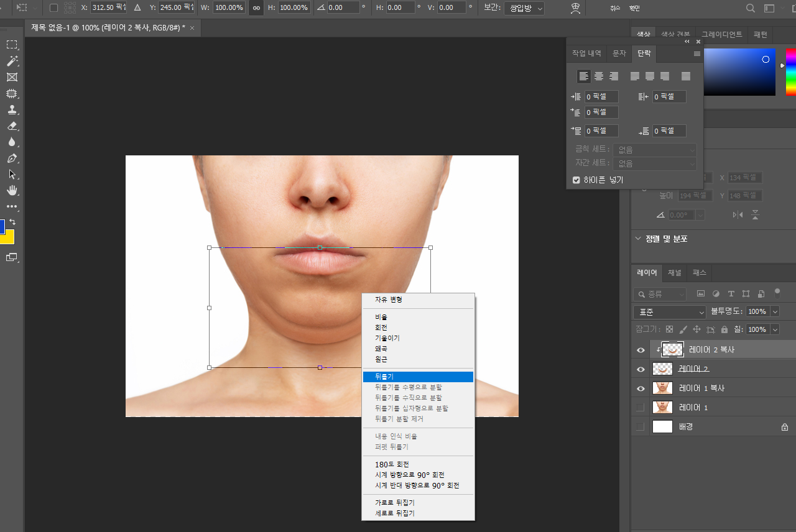Hide the 레이어 2 복사 layer

641,350
